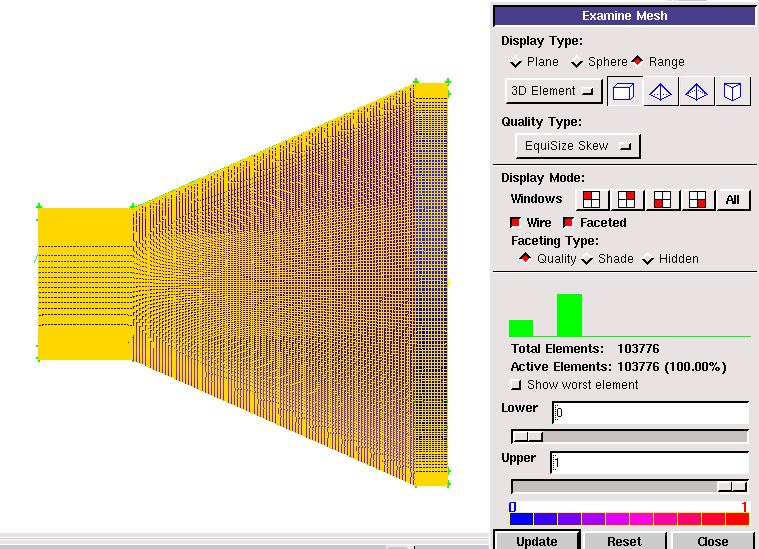Viewport: 759px width, 549px height.
Task: Toggle the Faceted display checkbox
Action: pos(569,223)
